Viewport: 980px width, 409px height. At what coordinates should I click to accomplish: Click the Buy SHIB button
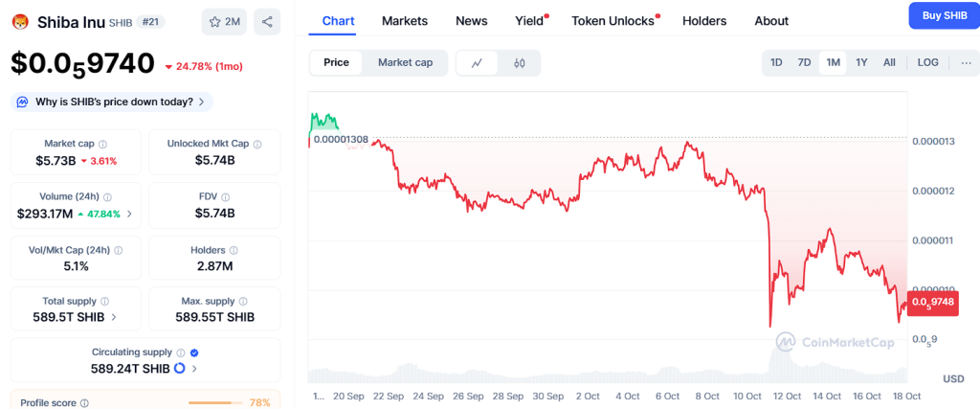click(x=943, y=16)
